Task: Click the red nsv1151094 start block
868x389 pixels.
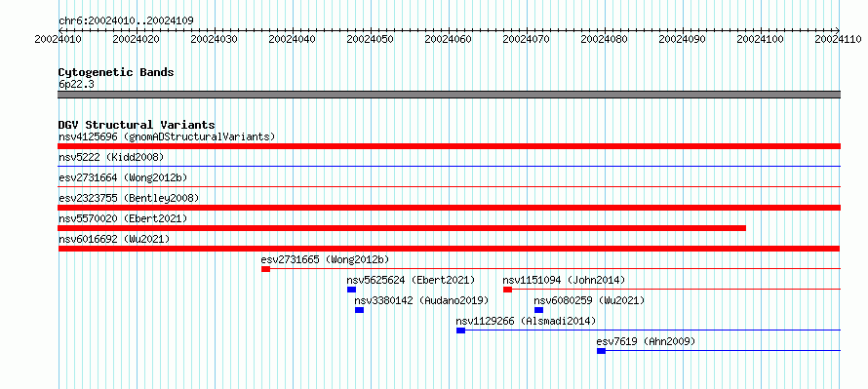Action: (507, 290)
